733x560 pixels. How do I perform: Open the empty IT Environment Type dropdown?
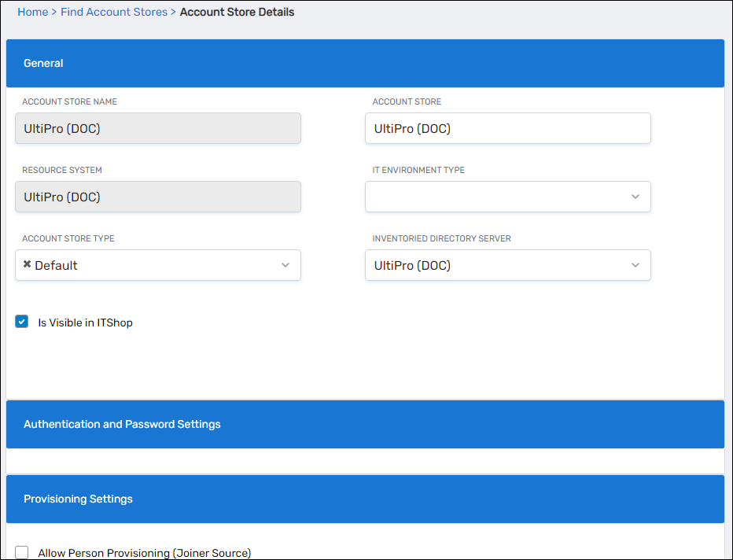click(495, 197)
